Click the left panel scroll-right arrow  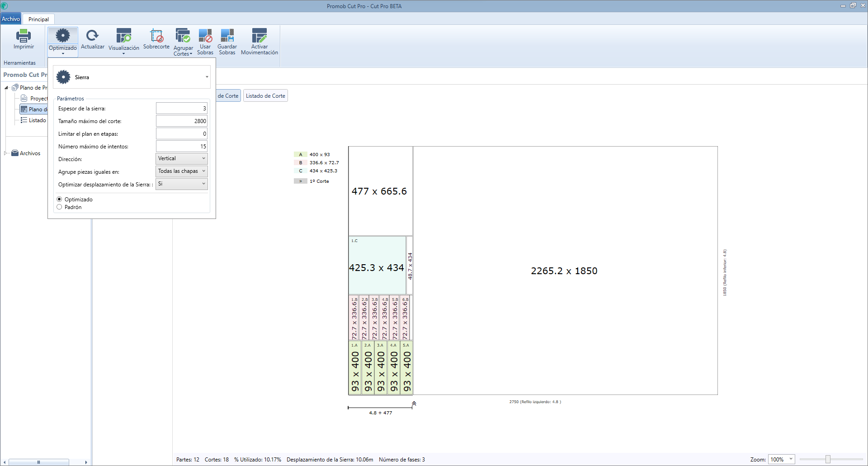click(x=86, y=462)
